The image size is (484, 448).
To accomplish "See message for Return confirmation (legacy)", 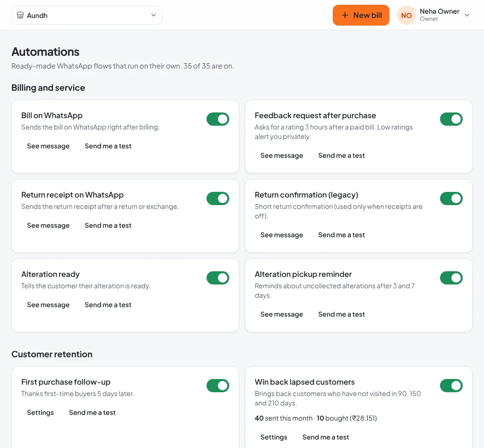I will point(282,235).
